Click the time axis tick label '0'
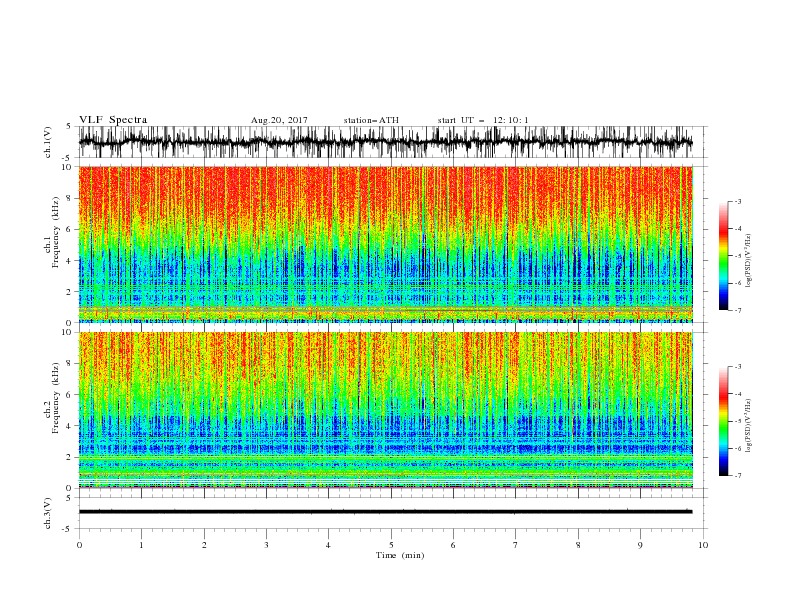Screen dimensions: 792x612 click(79, 545)
